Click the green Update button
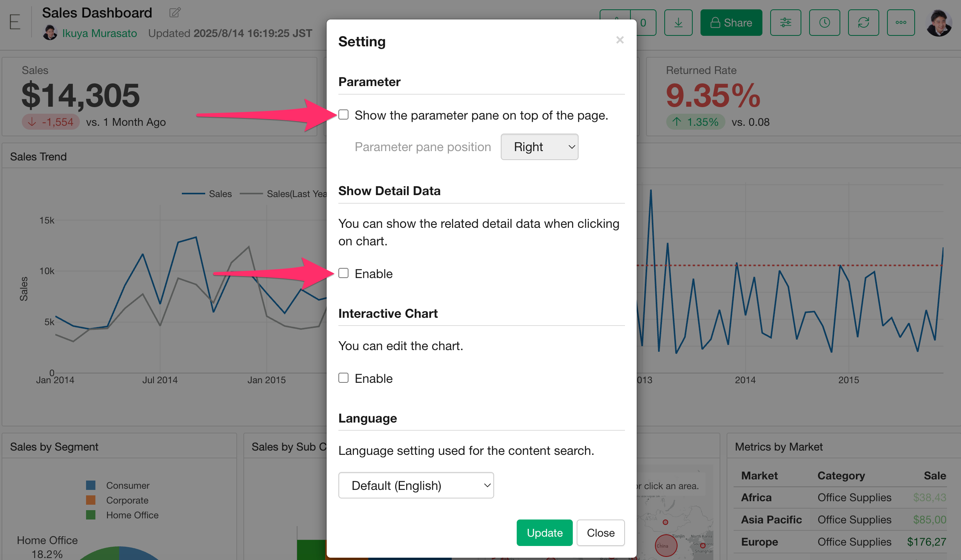This screenshot has width=961, height=560. 544,532
